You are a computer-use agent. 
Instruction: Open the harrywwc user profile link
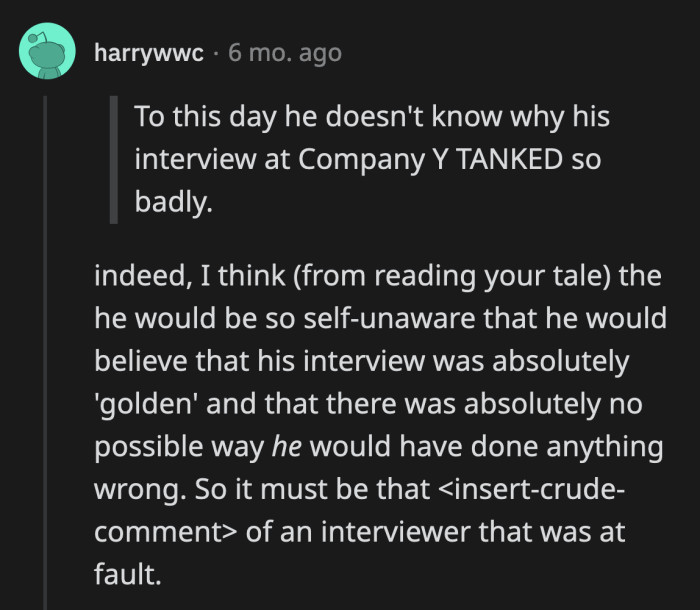point(149,53)
